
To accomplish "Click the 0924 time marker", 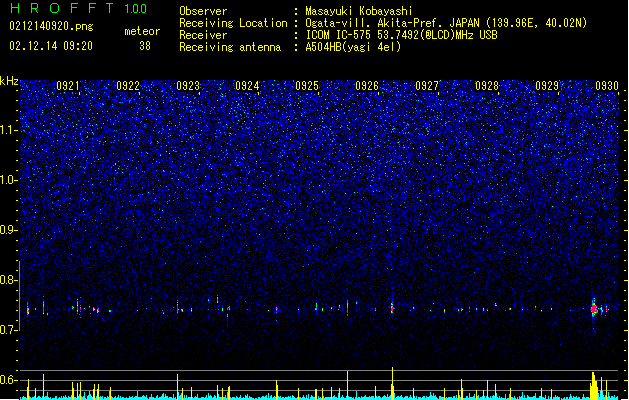I will [248, 86].
